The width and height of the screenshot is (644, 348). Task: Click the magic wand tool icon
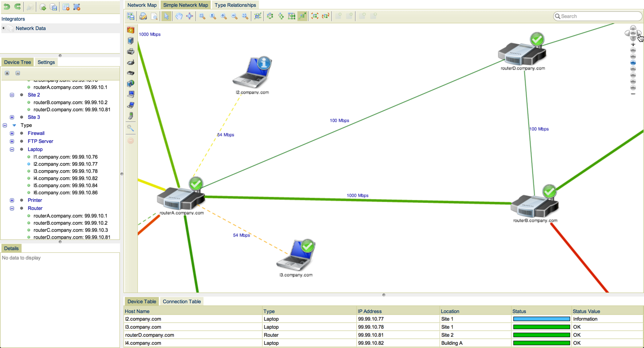[131, 128]
